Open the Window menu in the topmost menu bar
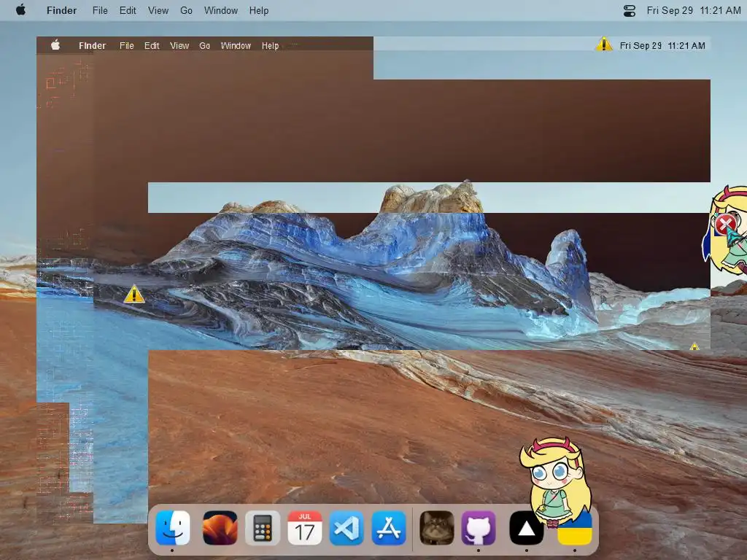Viewport: 747px width, 560px height. point(220,10)
